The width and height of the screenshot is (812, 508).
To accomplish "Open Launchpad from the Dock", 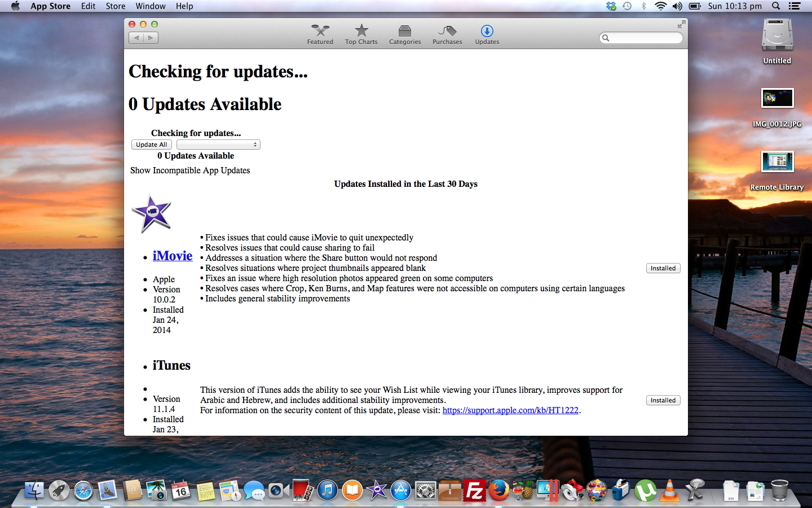I will [59, 490].
